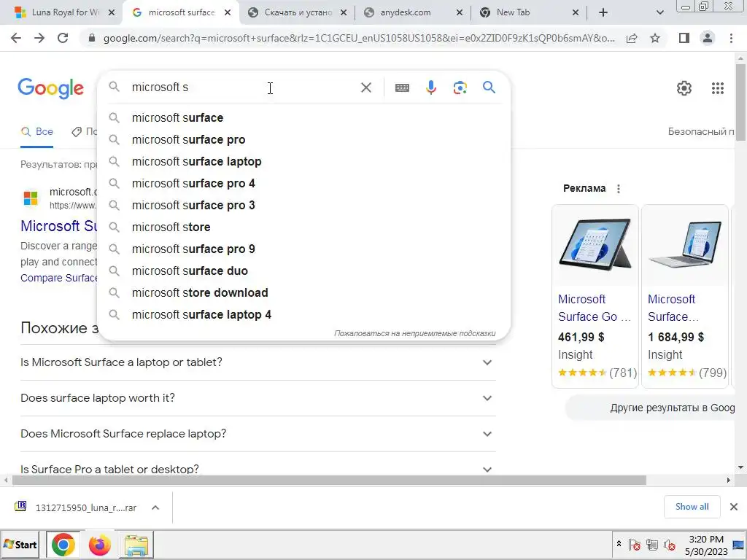Click the 1 684,99 $ Surface laptop image
This screenshot has width=747, height=560.
[684, 245]
